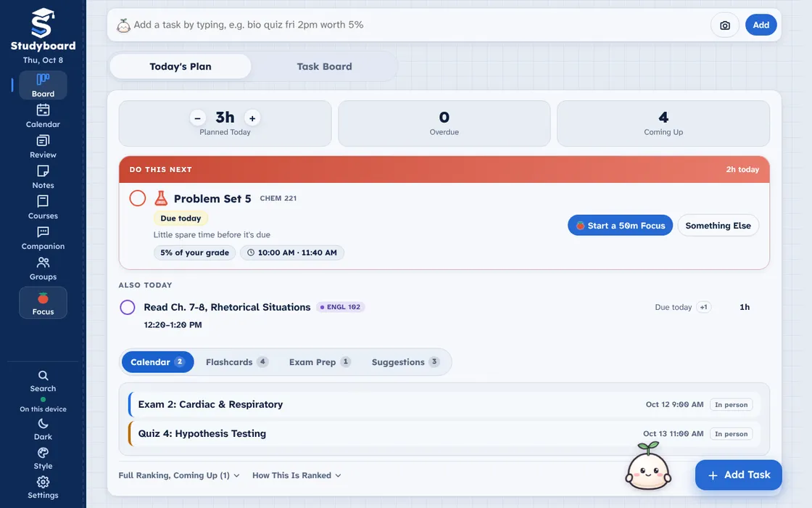
Task: View the Suggestions tab
Action: click(405, 362)
